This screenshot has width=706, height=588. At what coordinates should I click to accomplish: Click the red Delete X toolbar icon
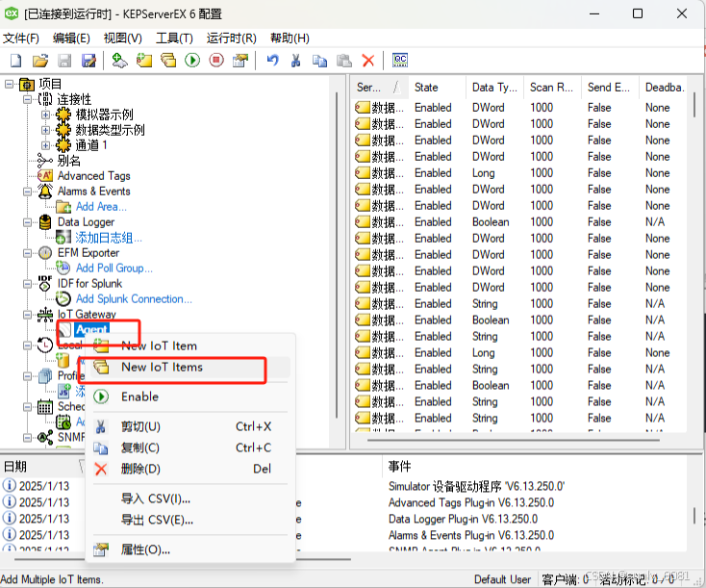click(368, 61)
